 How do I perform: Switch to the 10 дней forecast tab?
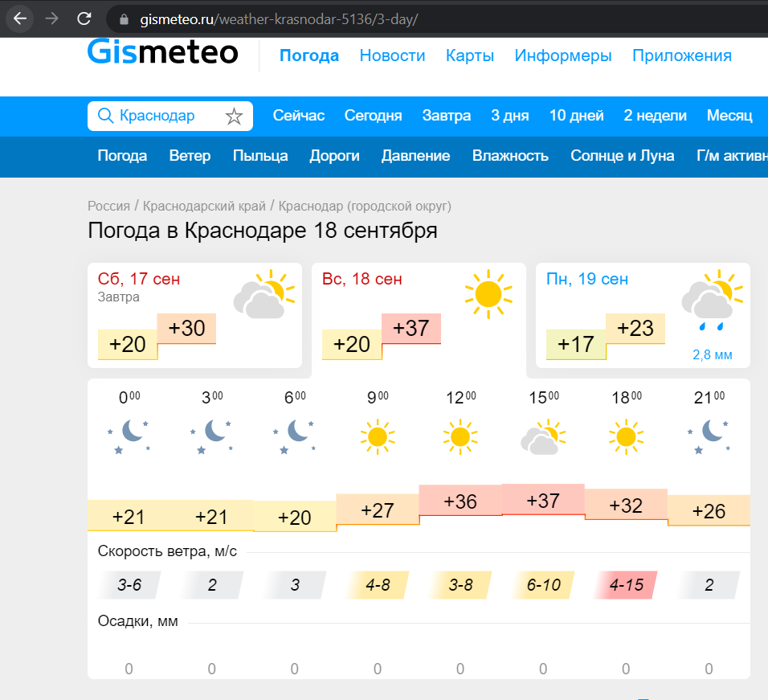point(577,116)
